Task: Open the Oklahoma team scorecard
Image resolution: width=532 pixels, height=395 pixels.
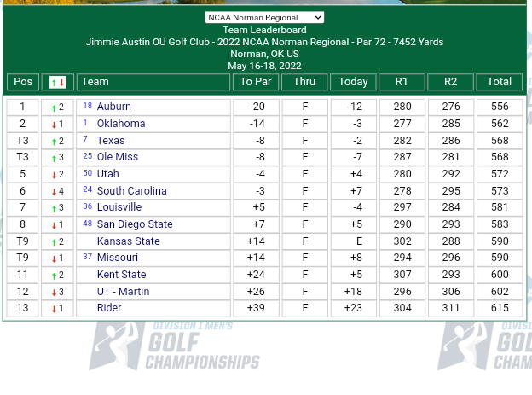Action: click(x=121, y=124)
